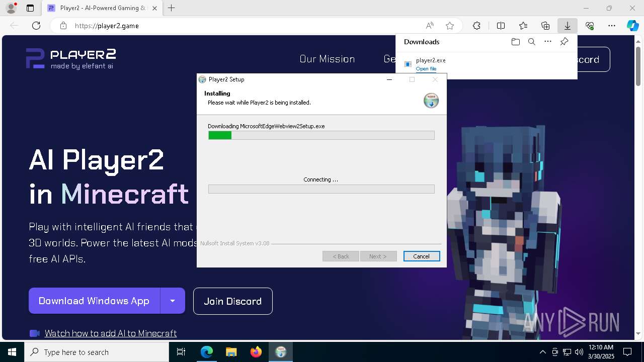Image resolution: width=644 pixels, height=362 pixels.
Task: Open Windows Start menu
Action: tap(12, 352)
